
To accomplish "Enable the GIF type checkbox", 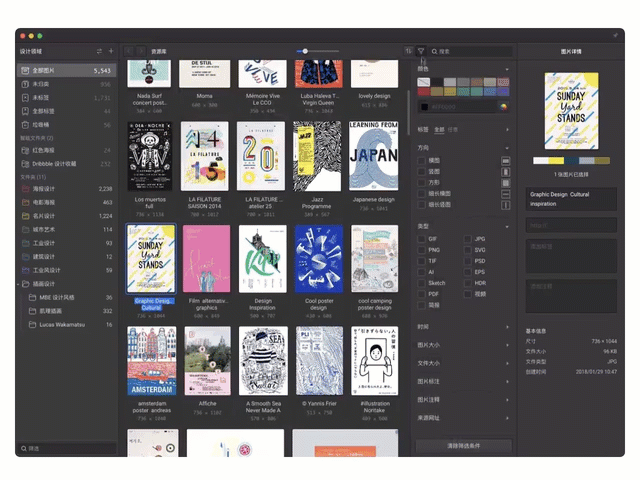I will pyautogui.click(x=422, y=239).
